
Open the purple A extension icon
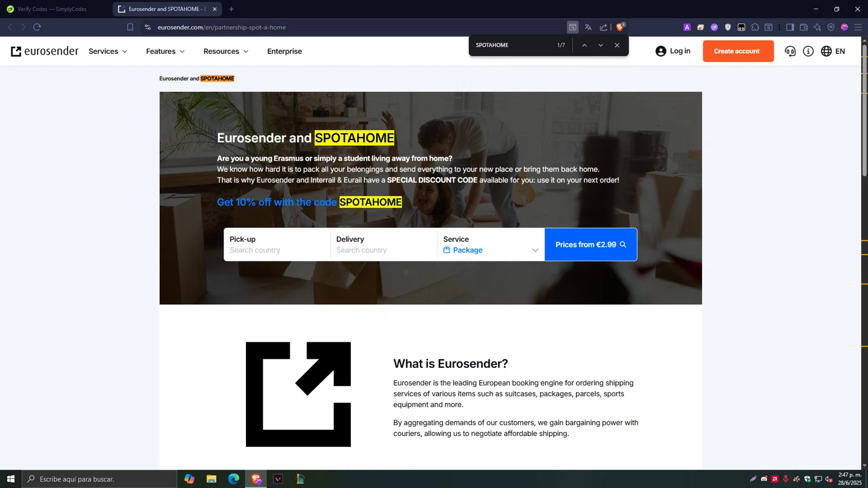click(687, 27)
